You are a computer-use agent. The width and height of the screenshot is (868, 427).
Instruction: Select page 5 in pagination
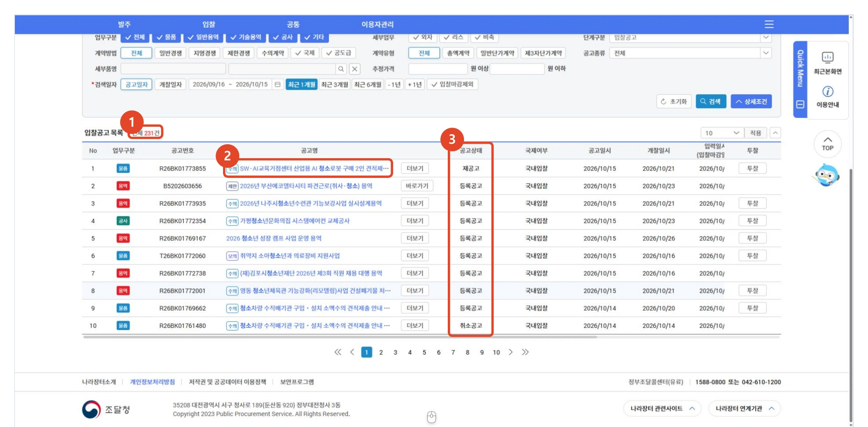click(x=424, y=352)
